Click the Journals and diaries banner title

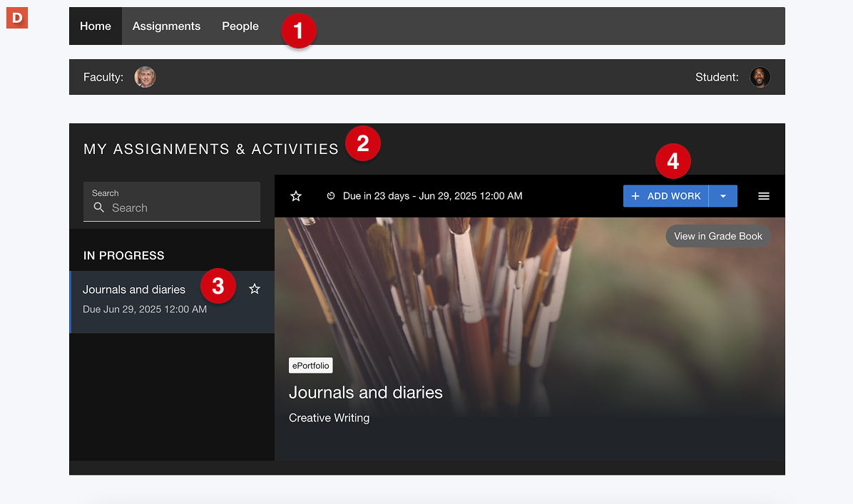point(366,393)
